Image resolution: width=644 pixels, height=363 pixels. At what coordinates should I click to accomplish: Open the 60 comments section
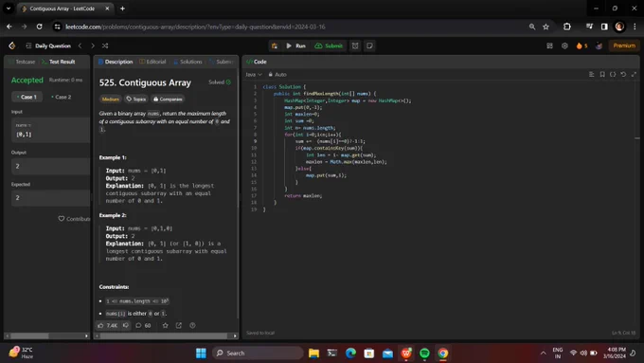pos(143,326)
